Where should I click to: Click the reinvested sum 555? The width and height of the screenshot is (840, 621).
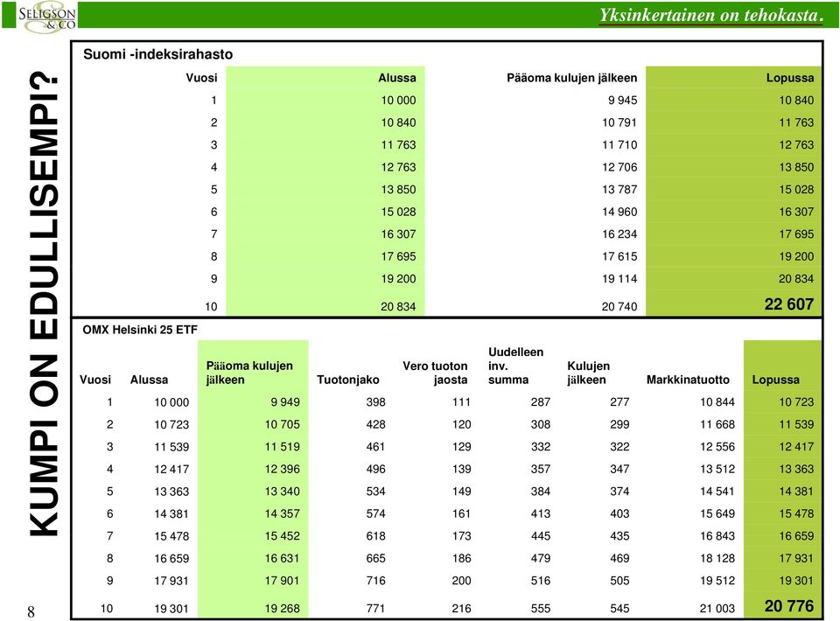(x=541, y=609)
